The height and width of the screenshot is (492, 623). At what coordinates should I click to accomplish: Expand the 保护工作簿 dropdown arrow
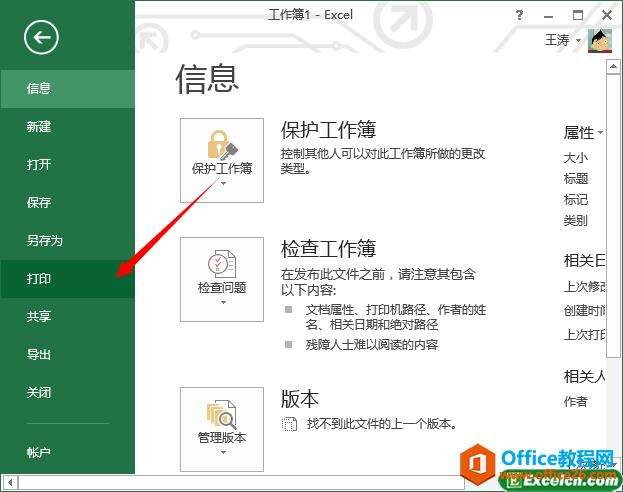click(x=223, y=184)
